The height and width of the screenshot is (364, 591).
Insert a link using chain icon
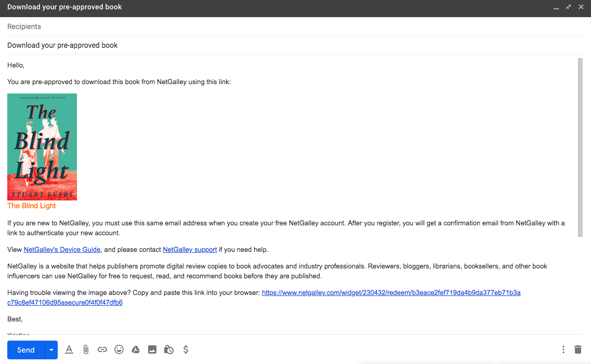[102, 350]
